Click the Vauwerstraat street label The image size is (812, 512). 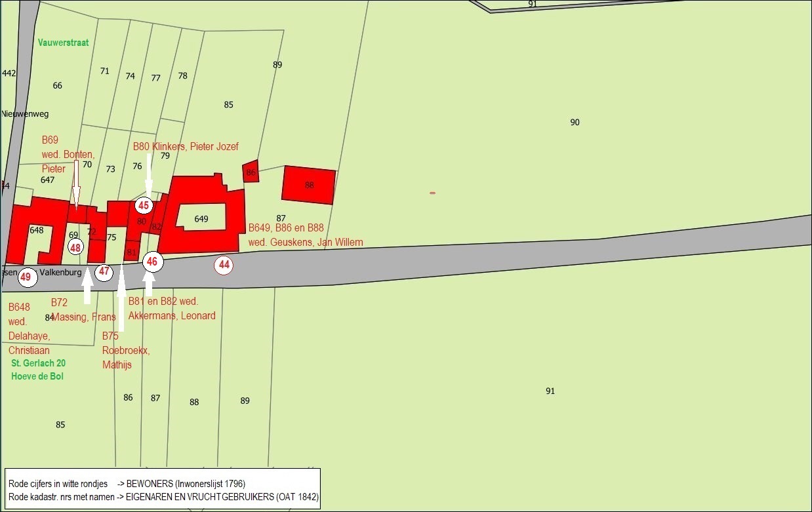click(63, 43)
